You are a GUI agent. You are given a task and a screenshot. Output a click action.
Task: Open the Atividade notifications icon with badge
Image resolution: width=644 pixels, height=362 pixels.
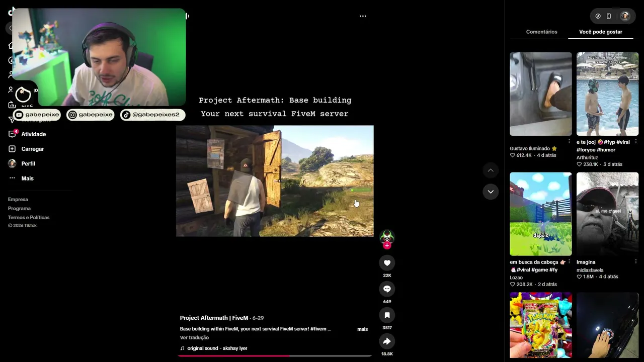[x=12, y=134]
